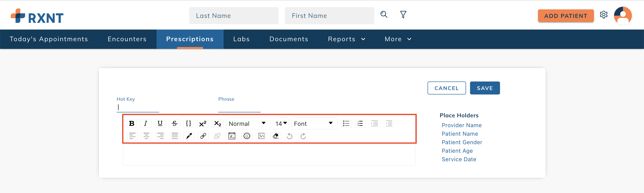
Task: Open the Documents tab
Action: [289, 39]
